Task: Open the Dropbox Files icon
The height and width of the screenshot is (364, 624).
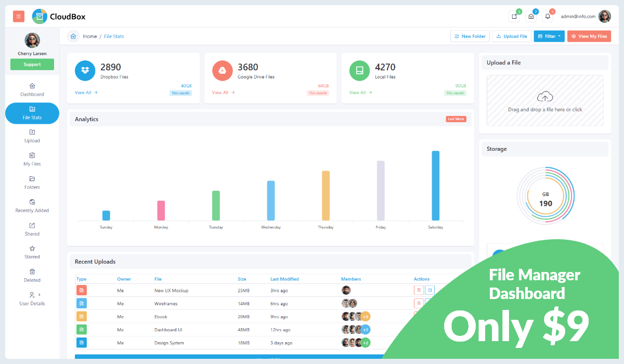Action: click(x=85, y=70)
